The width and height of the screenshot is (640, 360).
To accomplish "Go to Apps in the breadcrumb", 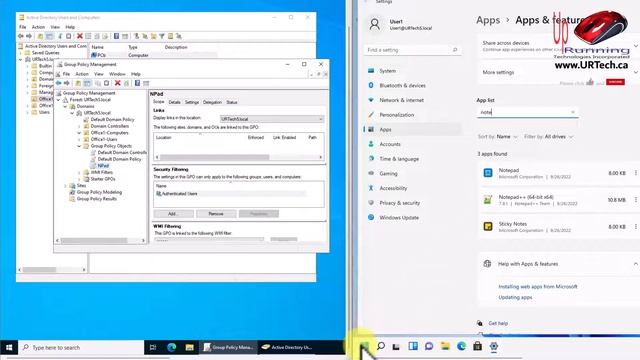I will pyautogui.click(x=488, y=20).
